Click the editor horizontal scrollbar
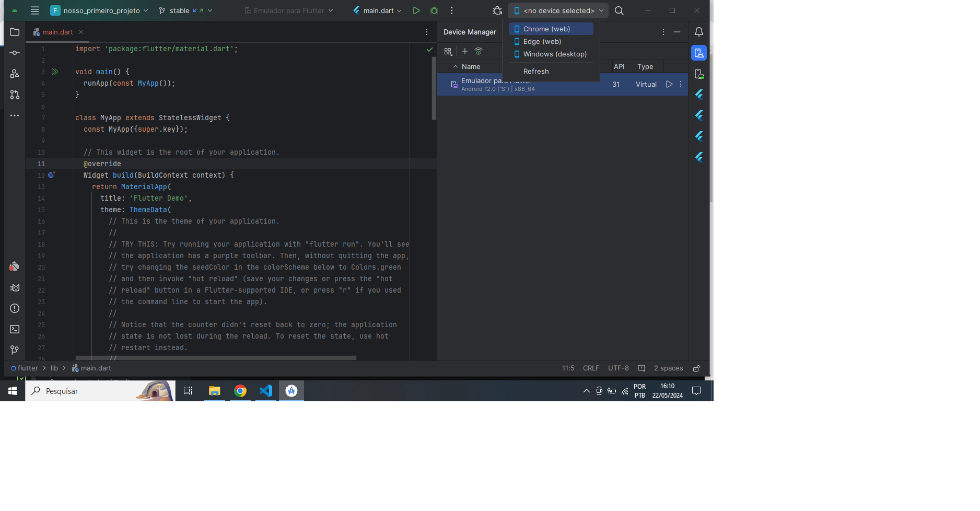The width and height of the screenshot is (980, 511). click(216, 358)
